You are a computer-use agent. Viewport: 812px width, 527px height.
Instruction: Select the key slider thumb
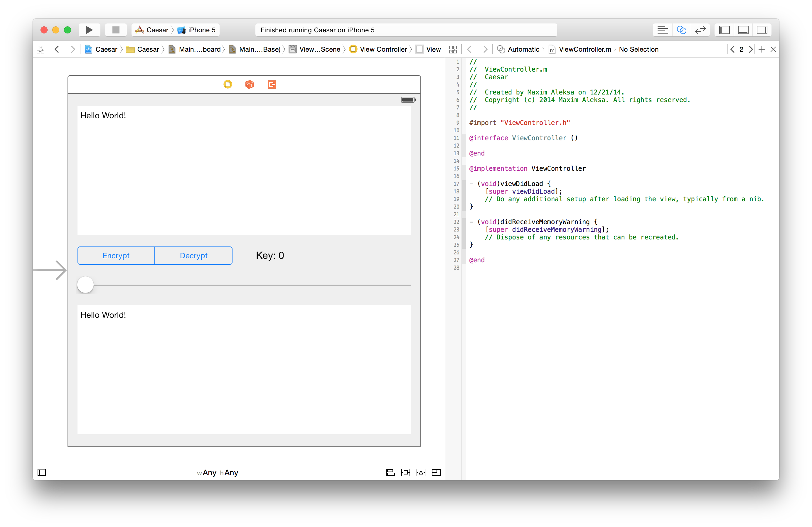click(85, 285)
